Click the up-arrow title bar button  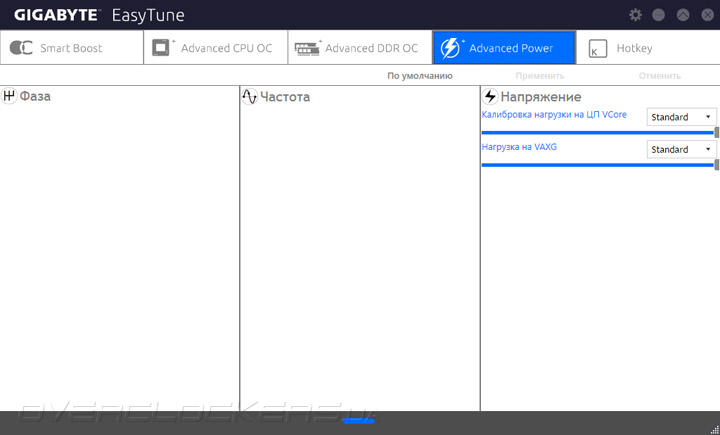683,15
